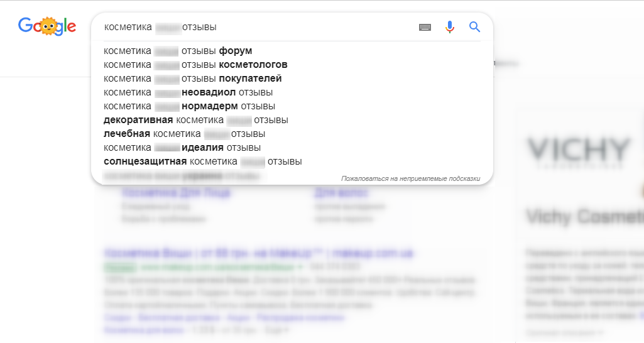
Task: Select the 'солнцезащитная косметика' suggestion
Action: [x=203, y=161]
